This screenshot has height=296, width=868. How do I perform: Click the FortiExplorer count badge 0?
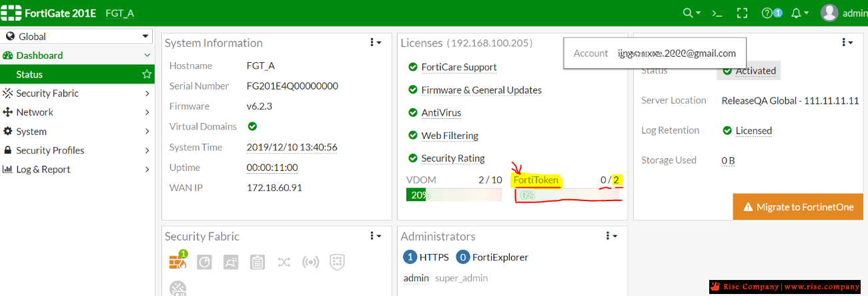(x=462, y=257)
